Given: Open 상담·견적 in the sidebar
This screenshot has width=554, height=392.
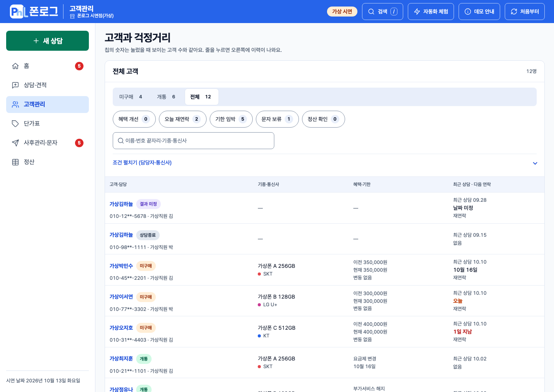Looking at the screenshot, I should coord(47,85).
